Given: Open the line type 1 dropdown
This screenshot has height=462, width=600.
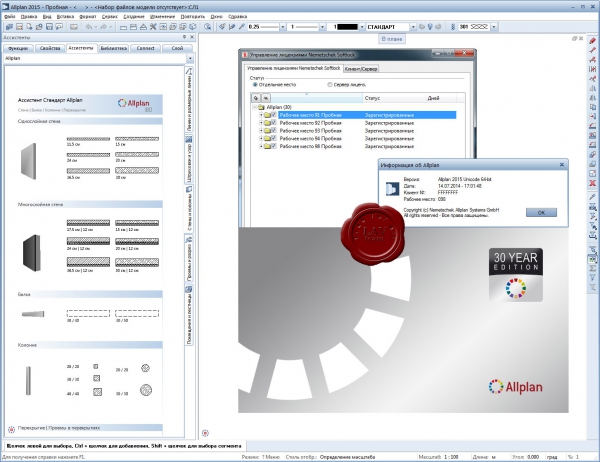Looking at the screenshot, I should pos(322,27).
